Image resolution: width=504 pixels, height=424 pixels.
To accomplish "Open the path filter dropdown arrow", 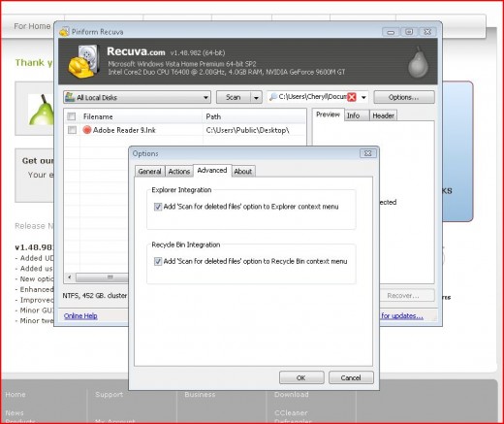I will (363, 97).
